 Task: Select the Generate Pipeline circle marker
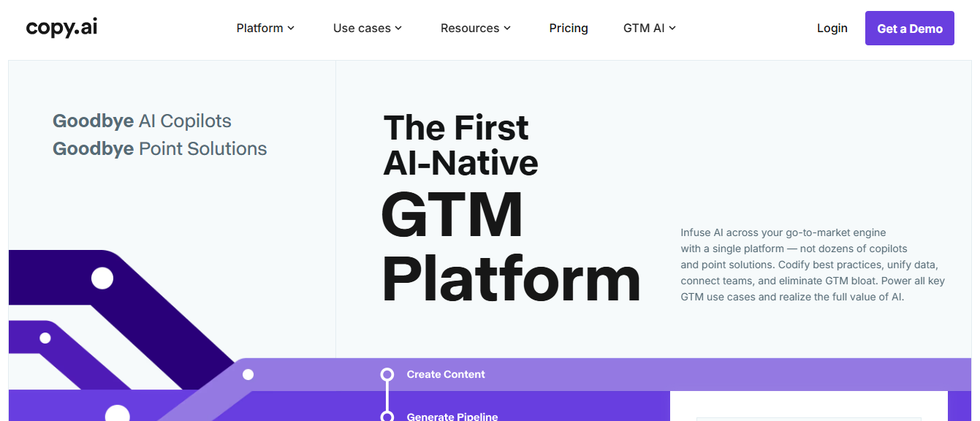[x=387, y=417]
